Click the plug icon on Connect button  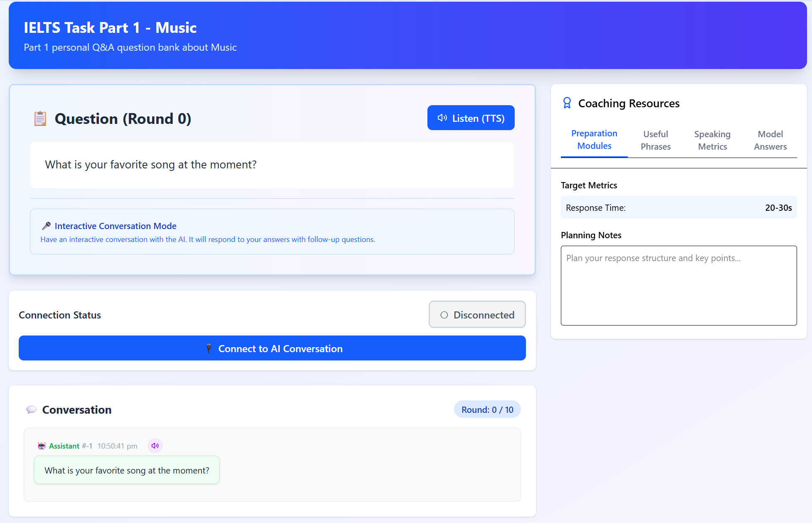[209, 348]
